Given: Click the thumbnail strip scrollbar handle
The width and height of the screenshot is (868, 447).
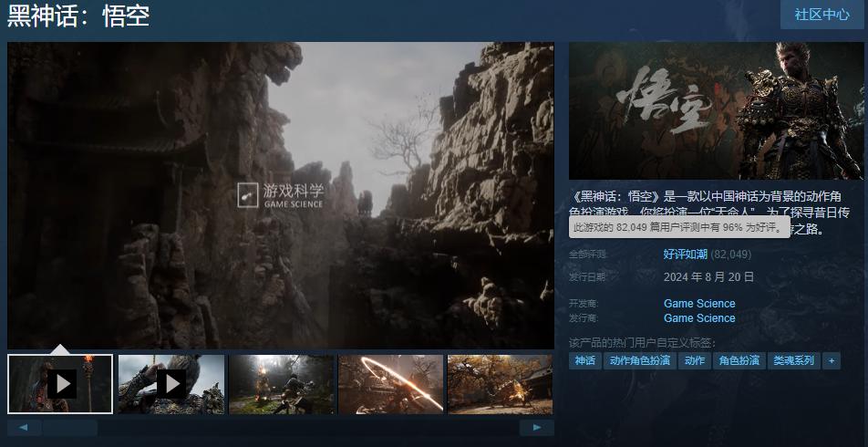Looking at the screenshot, I should tap(70, 428).
